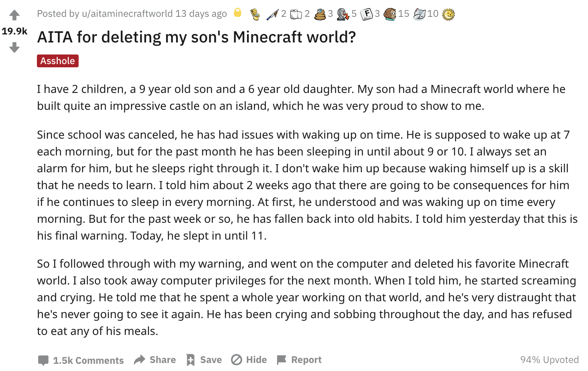Open the 1.5k Comments section
Image resolution: width=588 pixels, height=371 pixels.
coord(81,360)
